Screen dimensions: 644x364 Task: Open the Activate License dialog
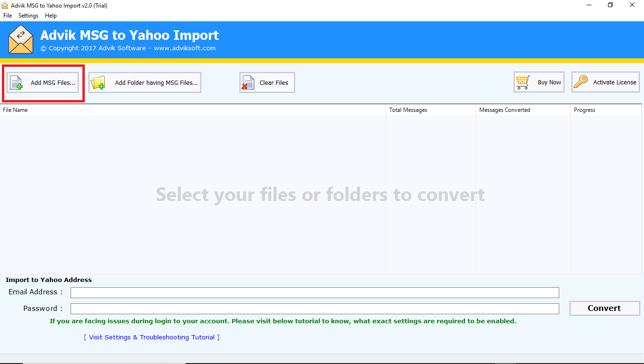[606, 82]
